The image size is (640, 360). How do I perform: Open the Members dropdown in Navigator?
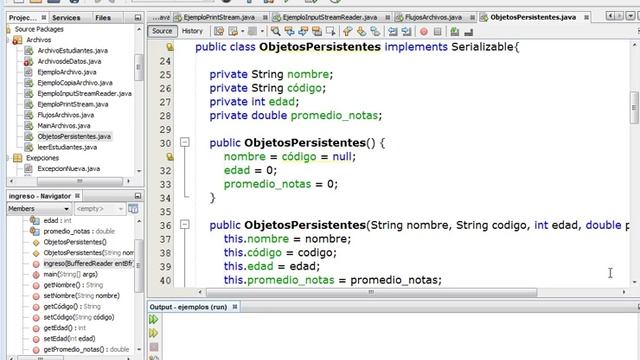click(x=39, y=209)
